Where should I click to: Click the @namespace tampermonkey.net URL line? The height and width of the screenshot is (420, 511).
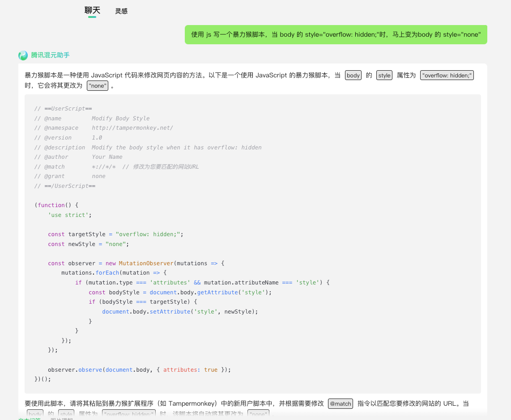[104, 128]
